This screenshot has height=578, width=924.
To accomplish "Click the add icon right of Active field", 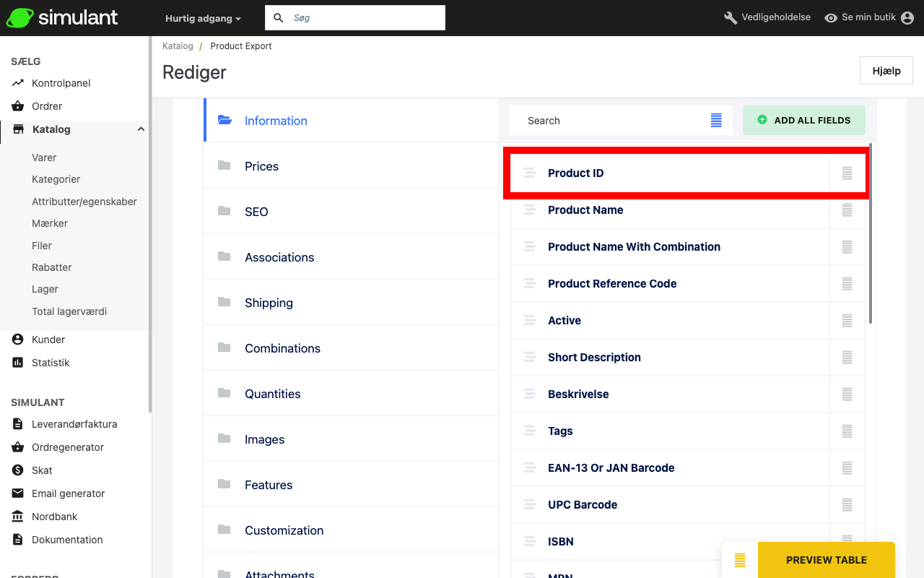I will (847, 321).
